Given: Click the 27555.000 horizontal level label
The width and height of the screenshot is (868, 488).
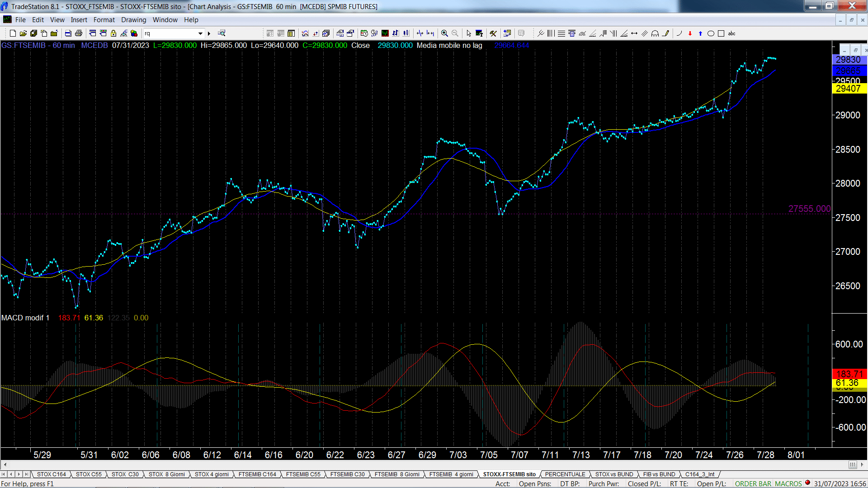Looking at the screenshot, I should [x=809, y=209].
